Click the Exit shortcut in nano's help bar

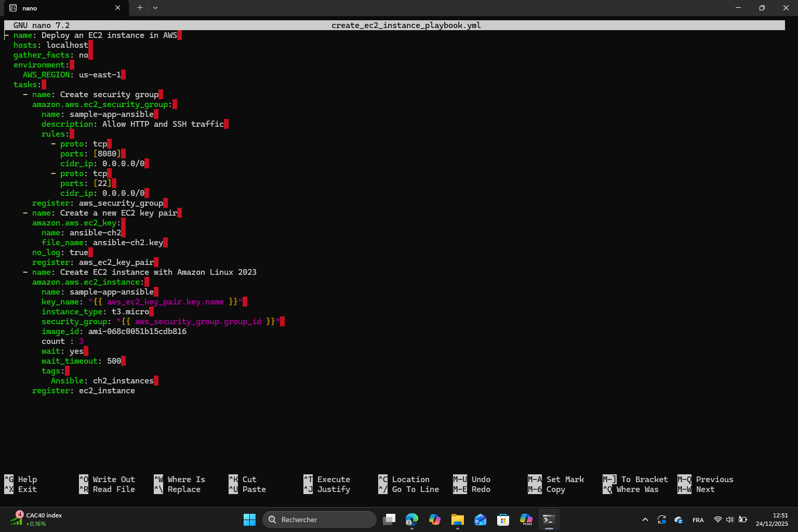point(23,489)
